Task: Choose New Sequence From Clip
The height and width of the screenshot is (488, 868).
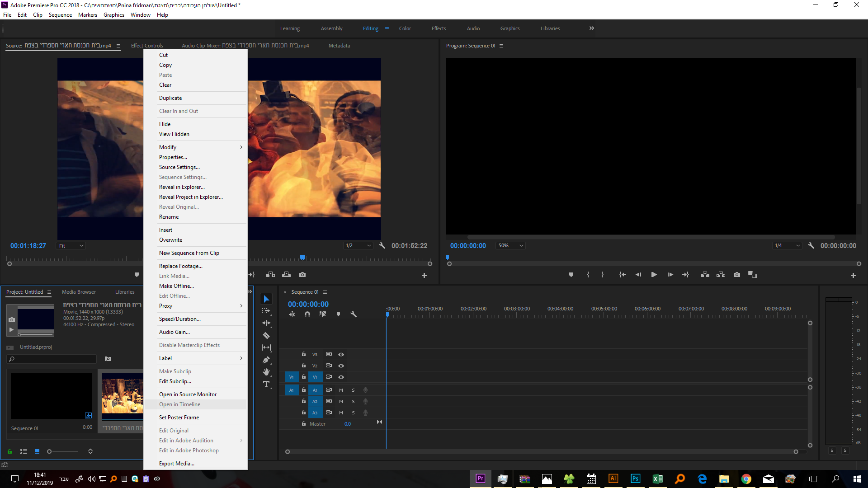Action: pyautogui.click(x=189, y=253)
